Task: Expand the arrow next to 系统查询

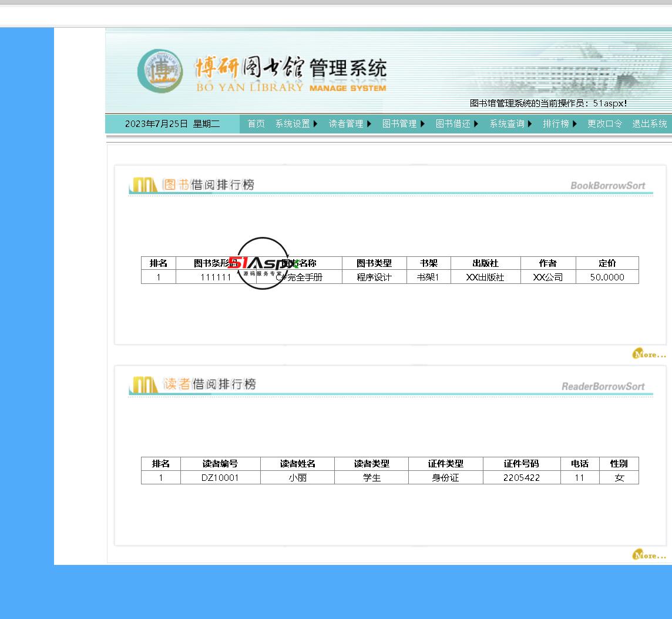Action: 530,123
